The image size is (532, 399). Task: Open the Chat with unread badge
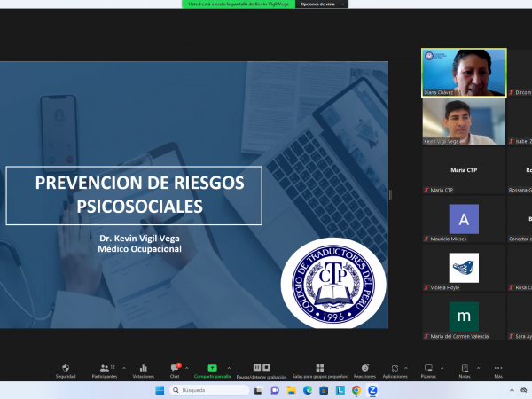coord(175,372)
